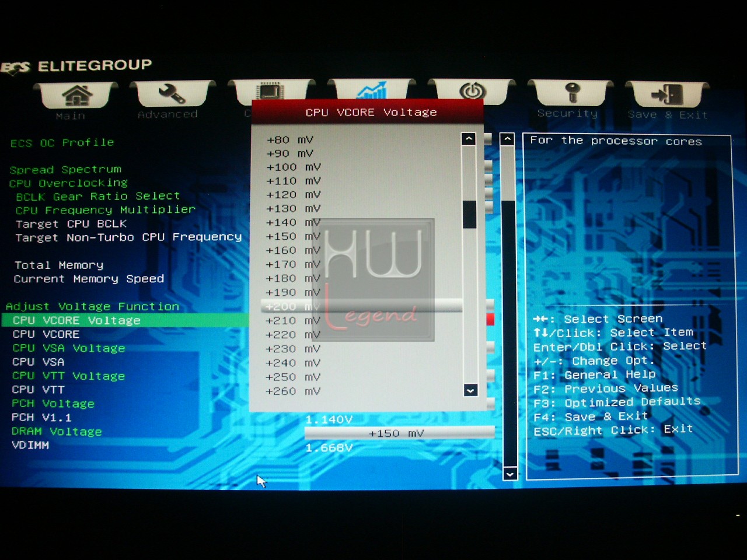Screen dimensions: 747x560
Task: Click the CPU VSA readout row
Action: (x=39, y=362)
